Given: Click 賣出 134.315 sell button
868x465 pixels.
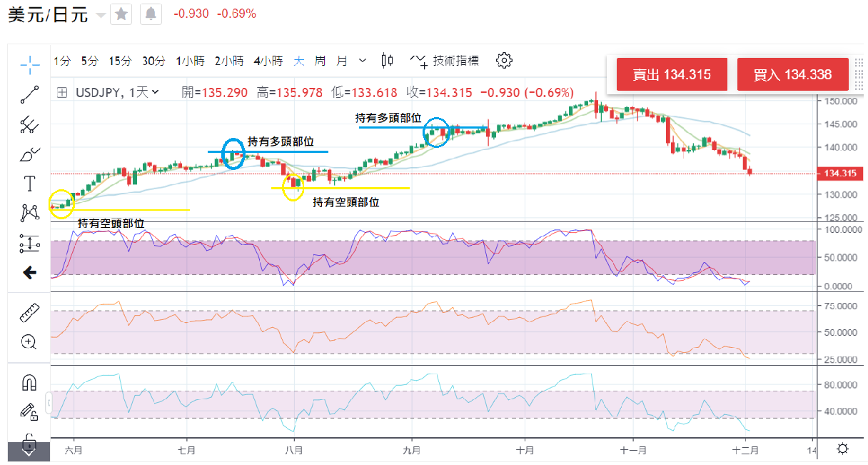Looking at the screenshot, I should click(671, 75).
